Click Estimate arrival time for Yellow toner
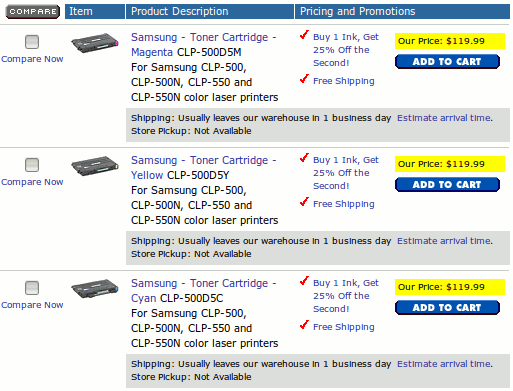The image size is (513, 391). pyautogui.click(x=445, y=241)
